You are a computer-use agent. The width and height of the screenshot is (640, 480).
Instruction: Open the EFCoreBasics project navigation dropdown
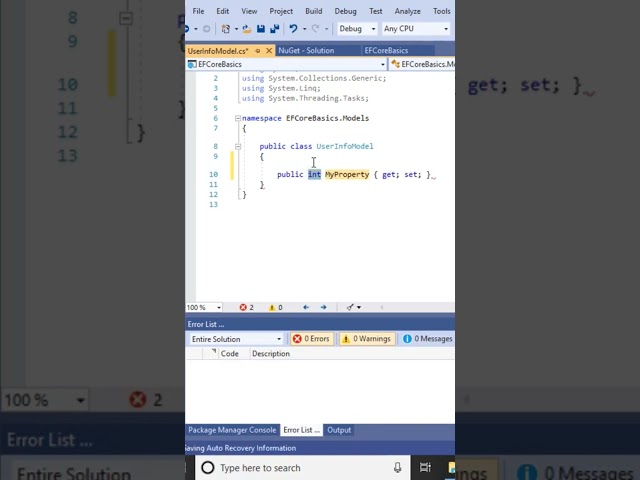(287, 64)
